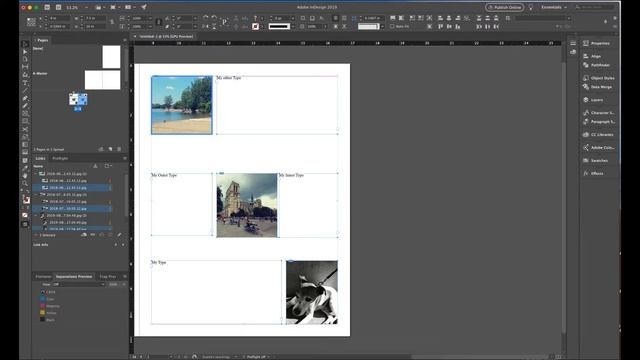
Task: Select the Pen tool
Action: (25, 98)
